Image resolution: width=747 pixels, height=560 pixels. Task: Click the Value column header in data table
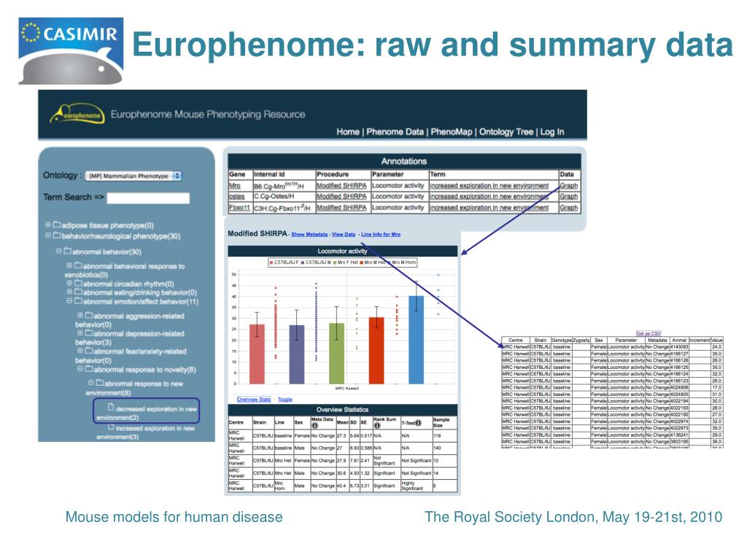(716, 340)
